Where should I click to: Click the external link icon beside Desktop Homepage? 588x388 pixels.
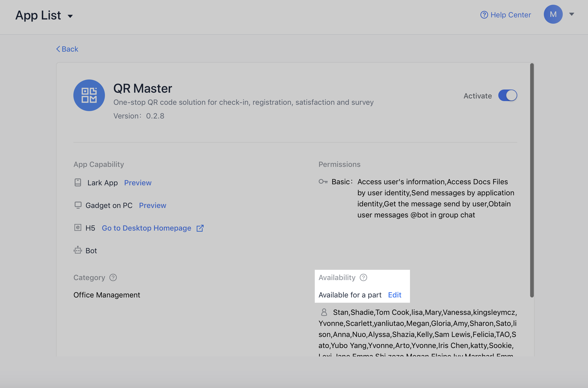click(x=200, y=228)
